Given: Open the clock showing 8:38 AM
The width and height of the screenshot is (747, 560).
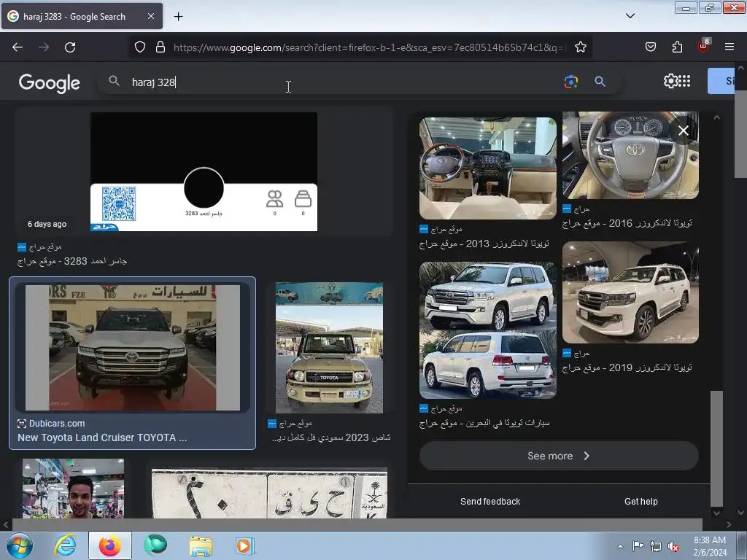Looking at the screenshot, I should click(710, 546).
